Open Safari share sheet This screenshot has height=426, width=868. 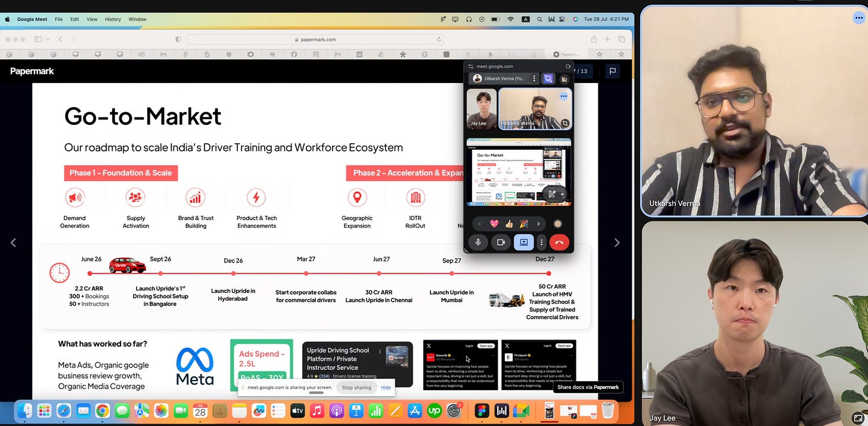click(x=594, y=39)
